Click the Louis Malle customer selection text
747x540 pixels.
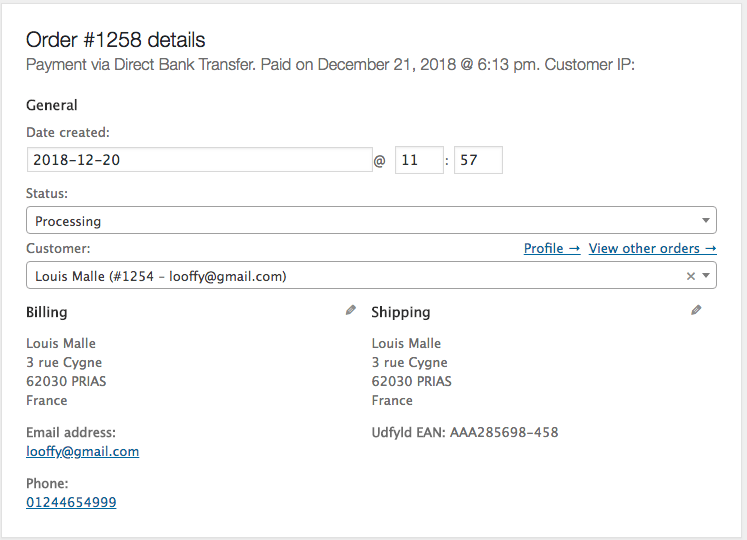(160, 276)
